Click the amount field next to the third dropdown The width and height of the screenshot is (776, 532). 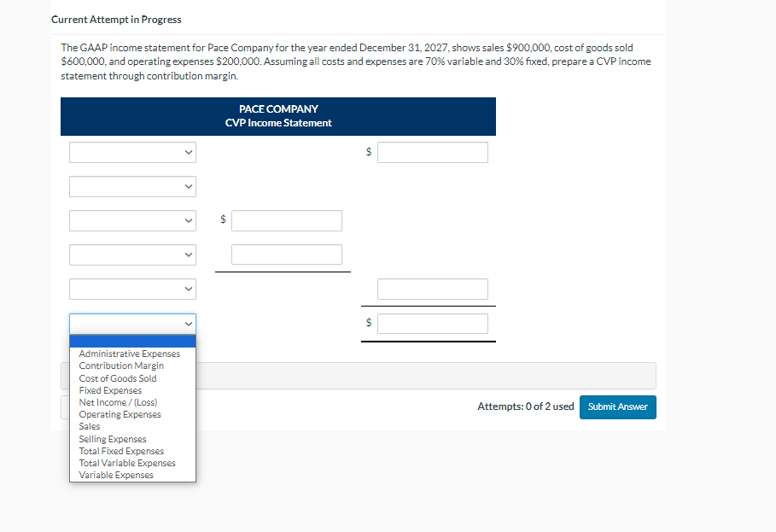286,220
